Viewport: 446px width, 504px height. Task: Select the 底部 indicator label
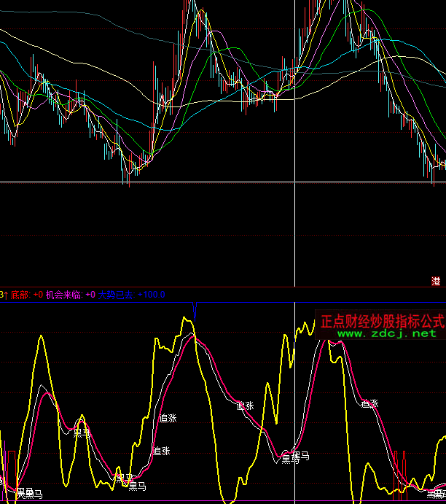coord(20,295)
